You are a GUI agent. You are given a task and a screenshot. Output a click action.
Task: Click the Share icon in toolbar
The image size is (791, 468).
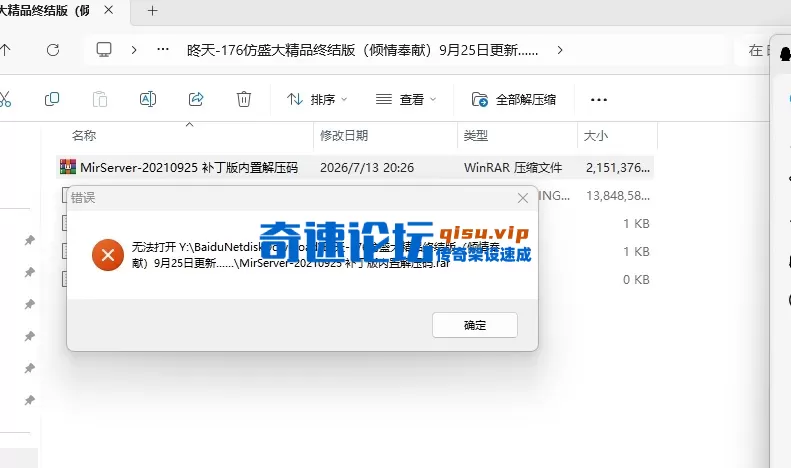196,99
